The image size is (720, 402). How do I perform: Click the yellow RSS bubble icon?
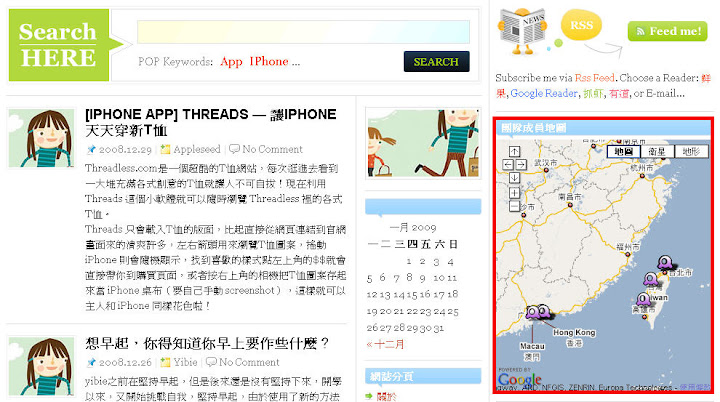pyautogui.click(x=581, y=25)
